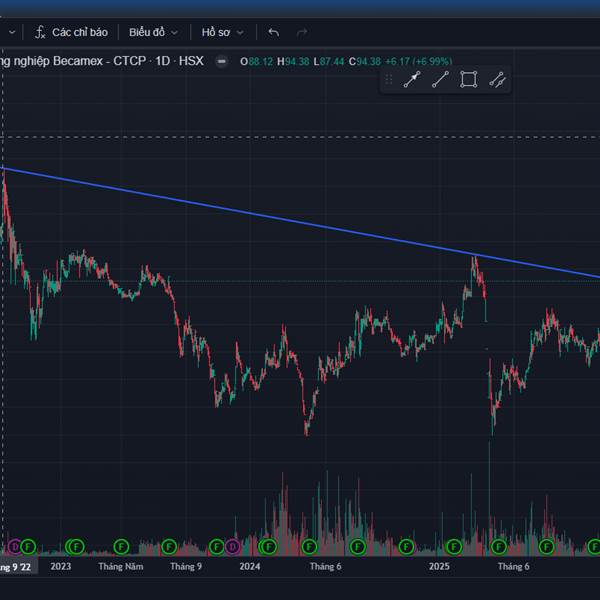Click the fx indicators icon

40,32
